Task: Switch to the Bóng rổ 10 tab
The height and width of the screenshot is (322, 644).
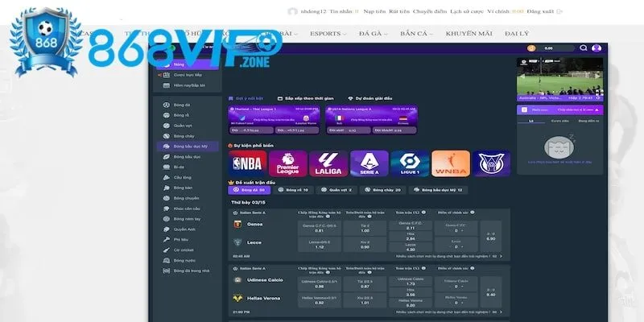Action: pos(295,190)
